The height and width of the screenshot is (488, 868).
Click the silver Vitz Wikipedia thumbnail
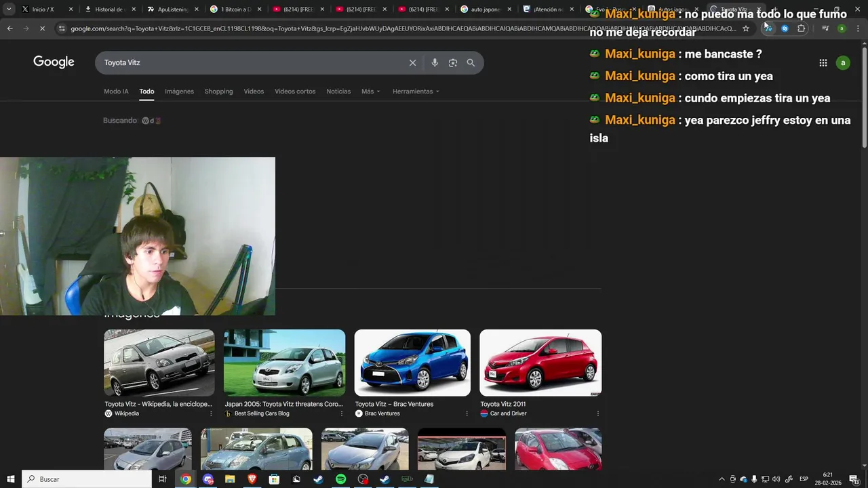159,363
